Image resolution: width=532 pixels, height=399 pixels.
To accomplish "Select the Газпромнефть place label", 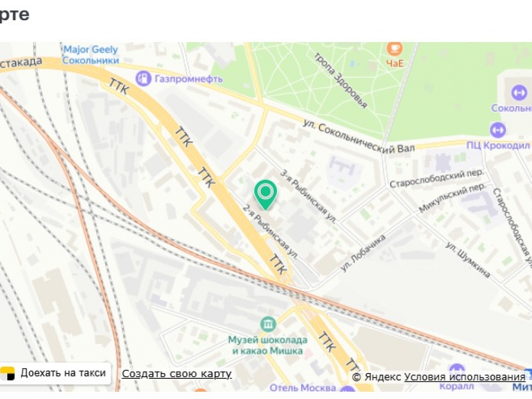I will [189, 79].
